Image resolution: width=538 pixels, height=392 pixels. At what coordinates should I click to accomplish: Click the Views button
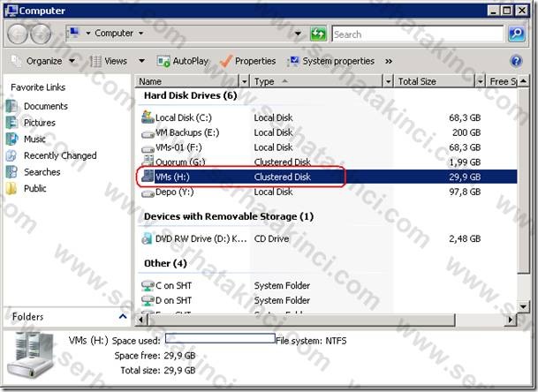(110, 61)
